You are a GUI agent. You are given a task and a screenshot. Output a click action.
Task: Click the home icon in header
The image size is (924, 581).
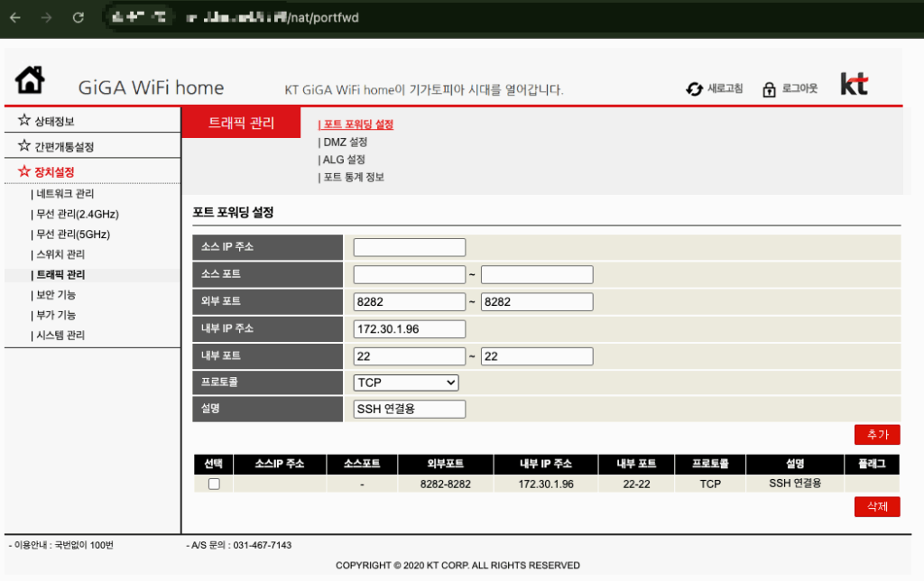[30, 81]
